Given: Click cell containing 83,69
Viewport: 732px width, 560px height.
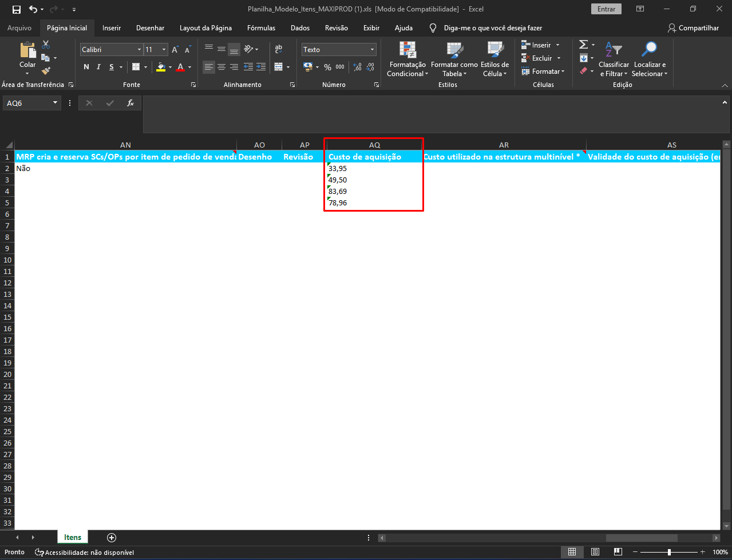Looking at the screenshot, I should click(x=374, y=191).
